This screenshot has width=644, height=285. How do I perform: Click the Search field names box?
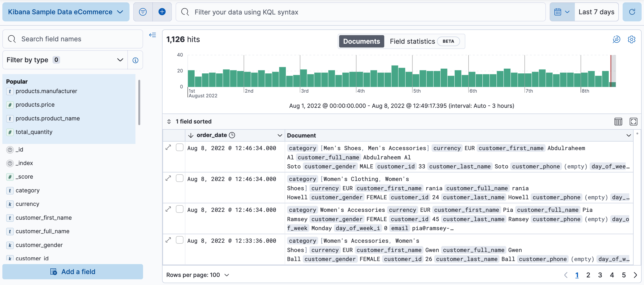pos(73,39)
